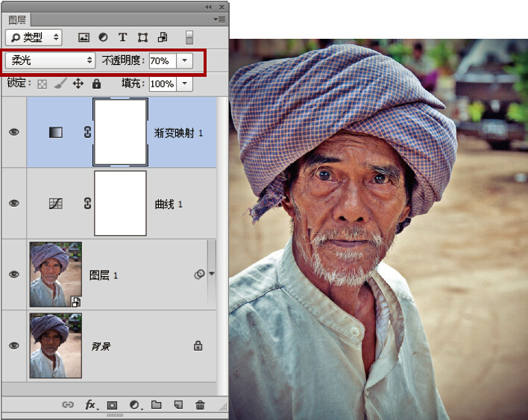Create a new layer with page icon
This screenshot has height=420, width=528.
click(178, 405)
